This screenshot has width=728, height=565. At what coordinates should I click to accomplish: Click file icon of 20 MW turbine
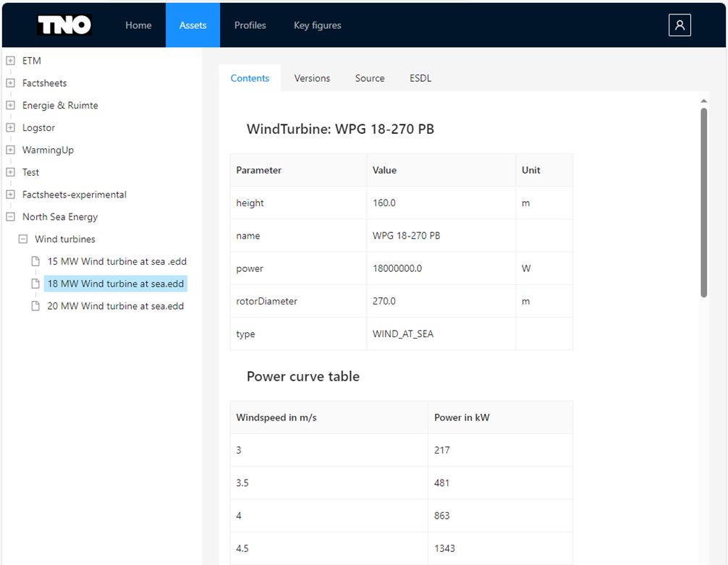(x=35, y=306)
